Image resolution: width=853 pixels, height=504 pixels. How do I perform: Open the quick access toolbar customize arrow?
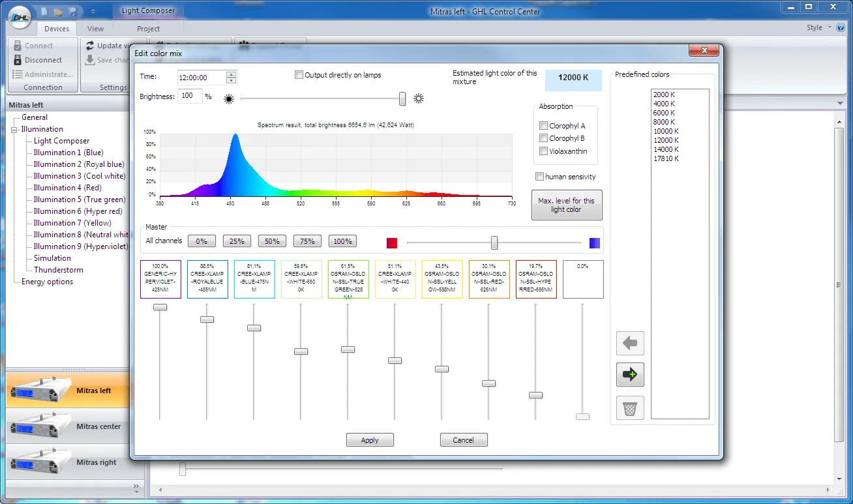coord(93,11)
